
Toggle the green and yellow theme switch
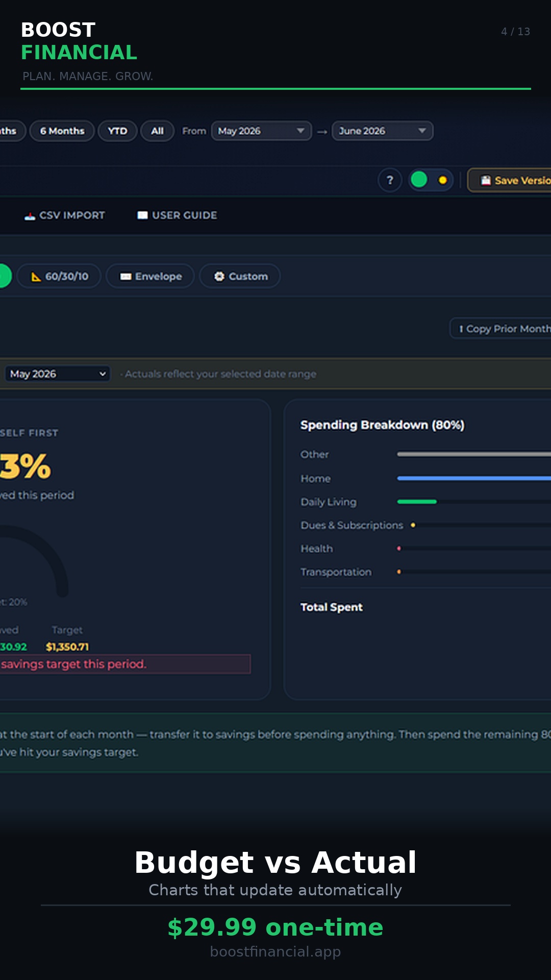tap(431, 180)
